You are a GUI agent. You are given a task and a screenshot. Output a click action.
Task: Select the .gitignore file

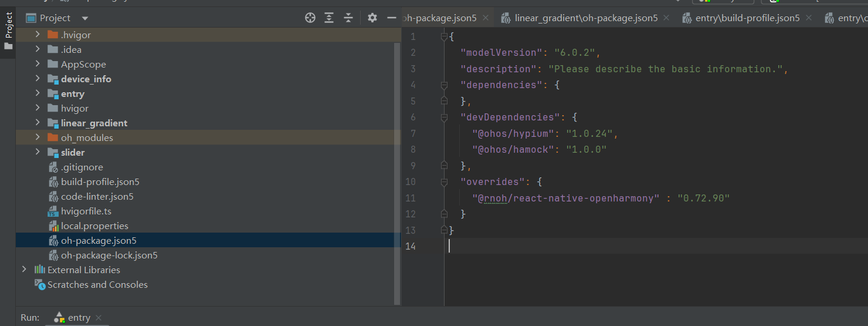(82, 167)
